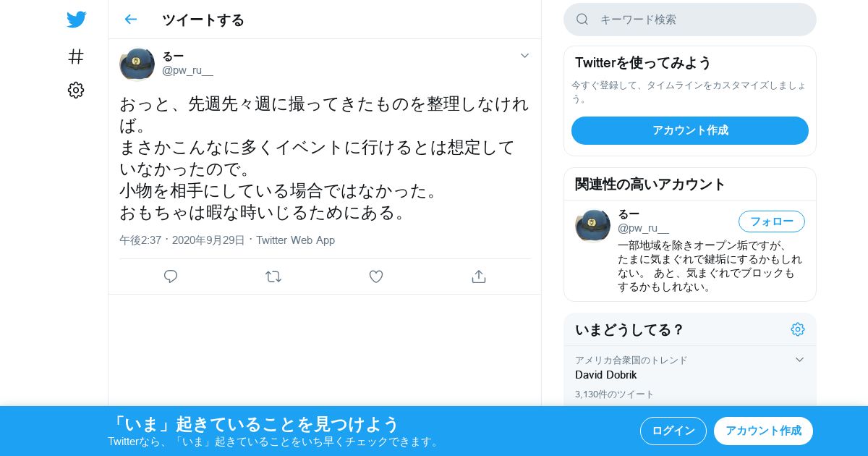This screenshot has width=868, height=456.
Task: Open the tweet author's avatar image
Action: 137,64
